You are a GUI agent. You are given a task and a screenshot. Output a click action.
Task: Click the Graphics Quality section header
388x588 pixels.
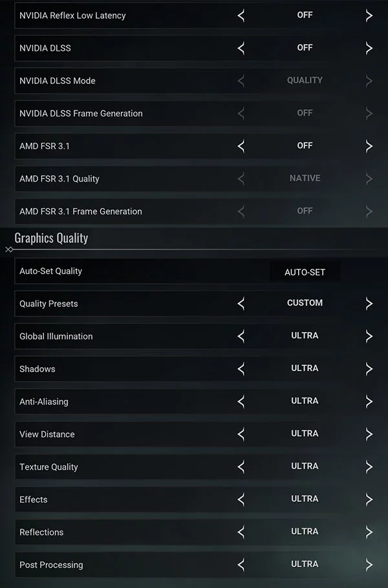pyautogui.click(x=51, y=238)
